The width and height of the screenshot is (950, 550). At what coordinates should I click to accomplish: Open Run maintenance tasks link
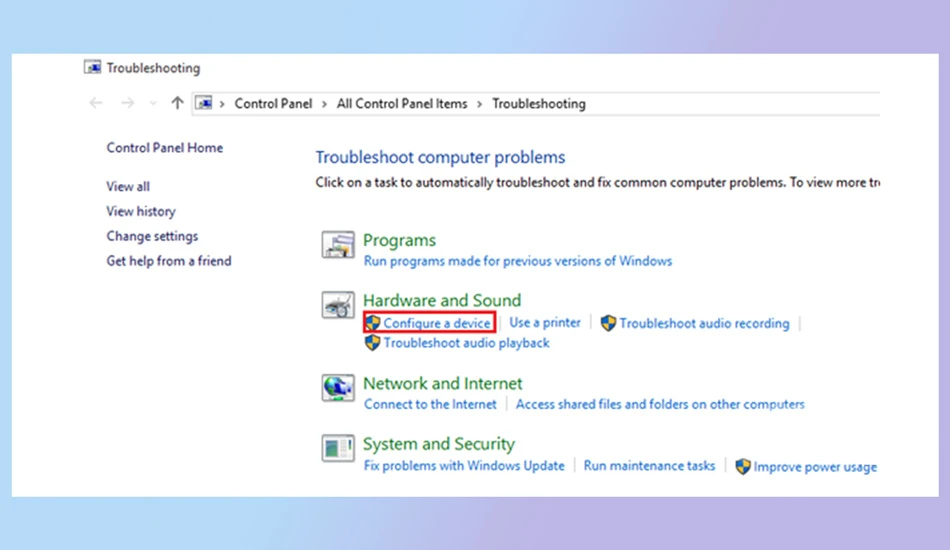[649, 466]
